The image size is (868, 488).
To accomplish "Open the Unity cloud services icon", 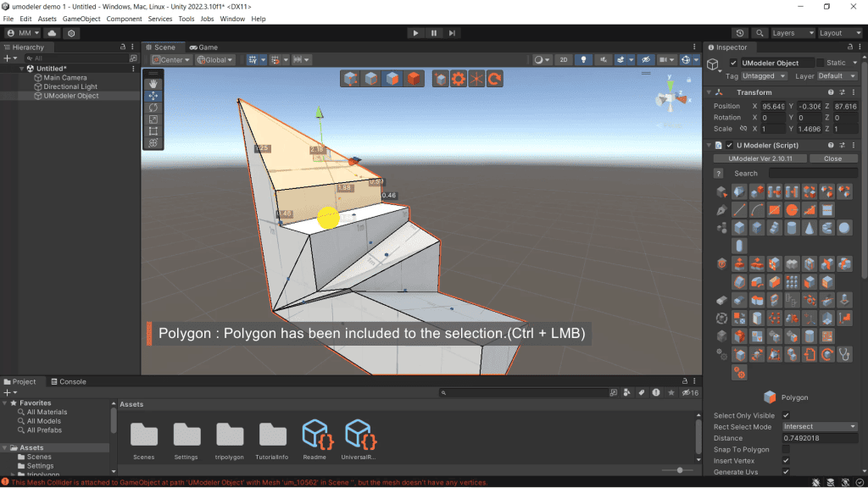I will (53, 33).
